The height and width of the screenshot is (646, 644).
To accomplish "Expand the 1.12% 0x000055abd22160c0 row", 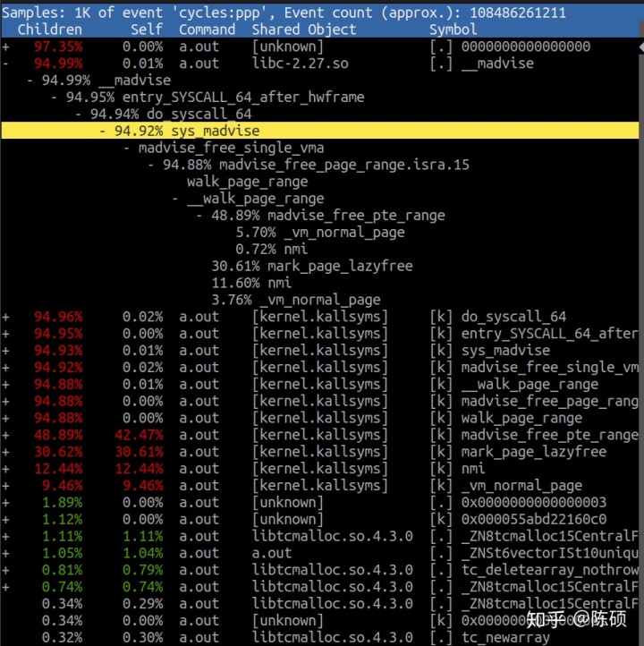I will coord(5,520).
